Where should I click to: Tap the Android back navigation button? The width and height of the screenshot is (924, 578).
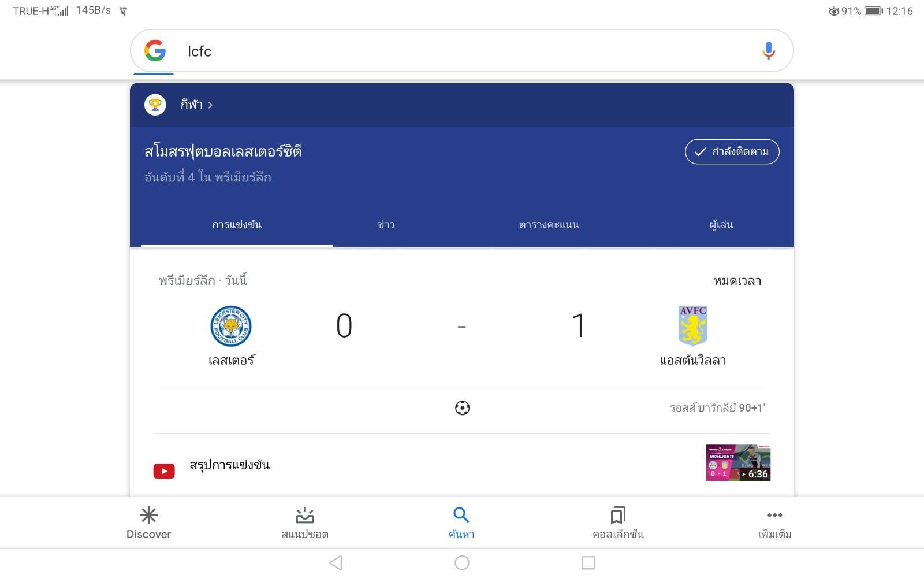pyautogui.click(x=336, y=563)
